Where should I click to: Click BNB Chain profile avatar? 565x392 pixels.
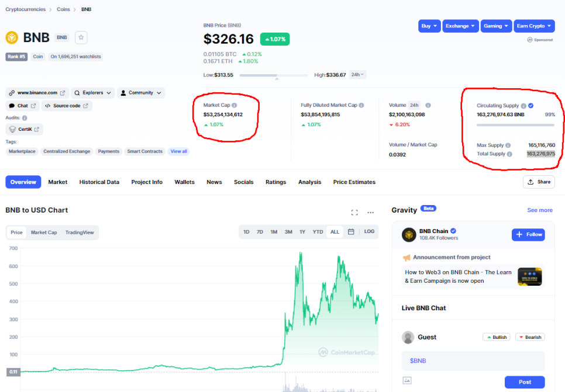(409, 235)
